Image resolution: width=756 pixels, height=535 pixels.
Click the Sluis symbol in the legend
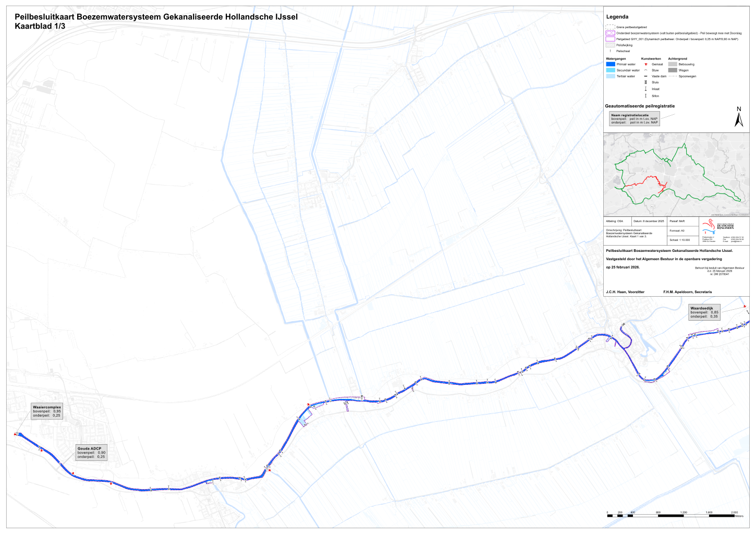(645, 82)
